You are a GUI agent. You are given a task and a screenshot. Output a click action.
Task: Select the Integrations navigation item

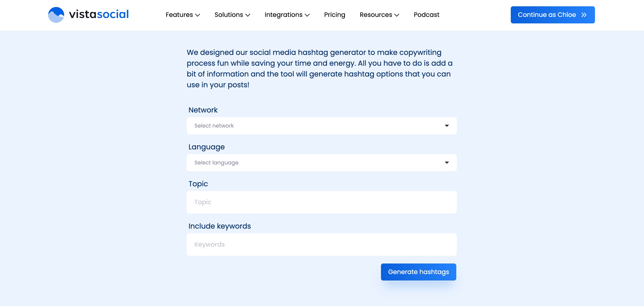coord(284,15)
